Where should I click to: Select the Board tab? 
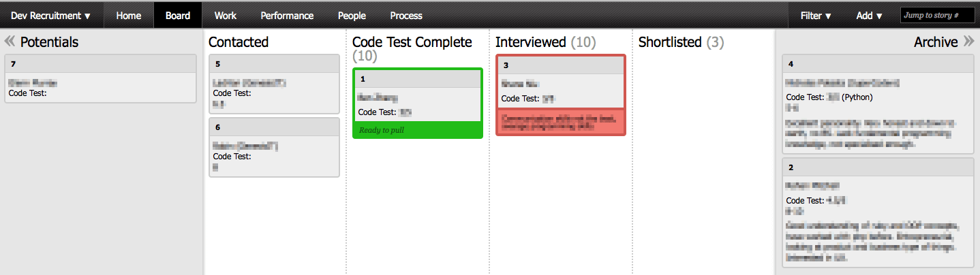tap(178, 15)
